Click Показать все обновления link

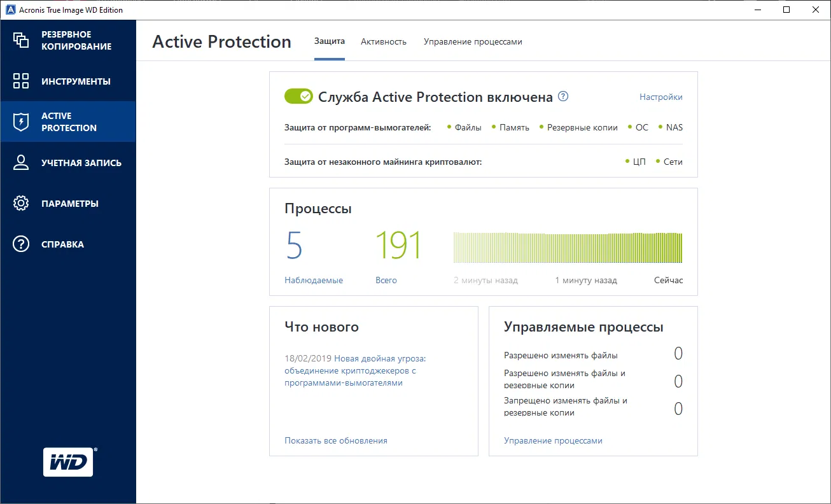click(x=336, y=440)
